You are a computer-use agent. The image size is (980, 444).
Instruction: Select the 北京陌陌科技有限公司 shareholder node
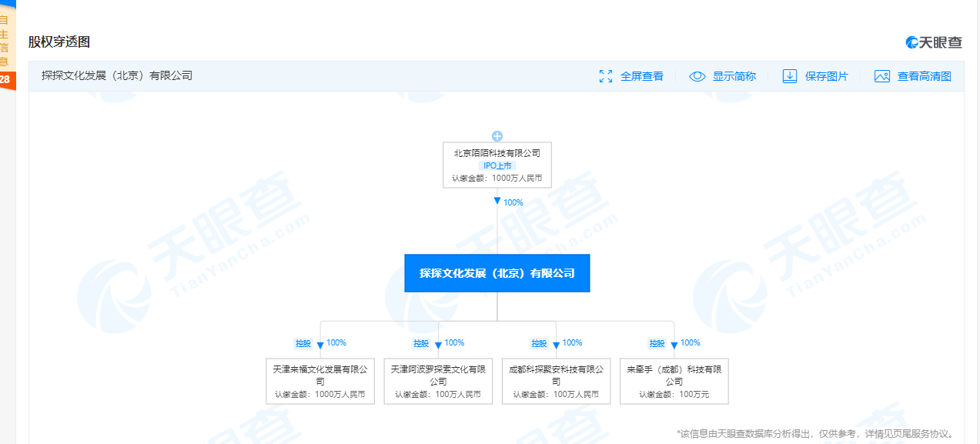(x=497, y=165)
